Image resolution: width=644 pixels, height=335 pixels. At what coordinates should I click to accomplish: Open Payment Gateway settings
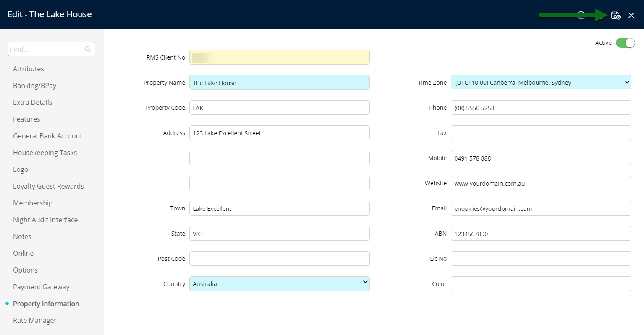(x=41, y=287)
